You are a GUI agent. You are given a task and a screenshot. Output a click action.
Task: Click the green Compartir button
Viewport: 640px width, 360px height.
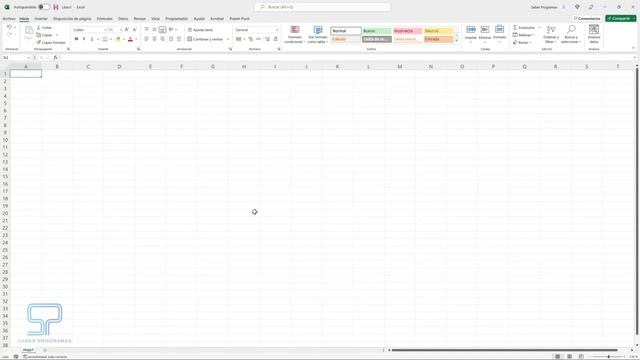(620, 19)
